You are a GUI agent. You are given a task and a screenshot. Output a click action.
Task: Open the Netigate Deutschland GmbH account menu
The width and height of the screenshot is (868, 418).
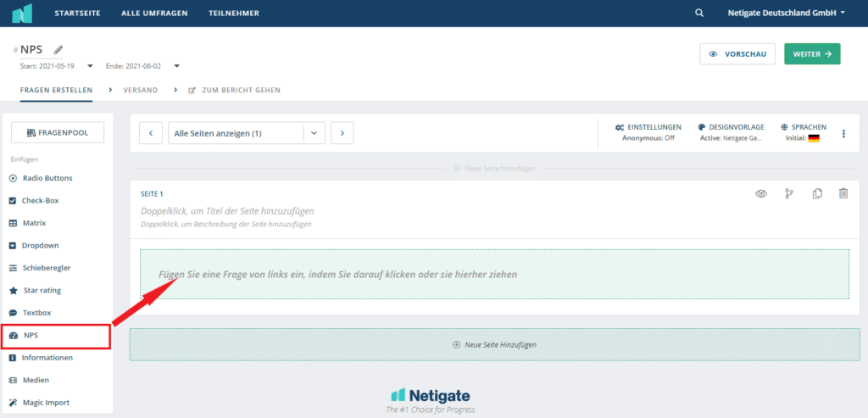click(x=786, y=14)
